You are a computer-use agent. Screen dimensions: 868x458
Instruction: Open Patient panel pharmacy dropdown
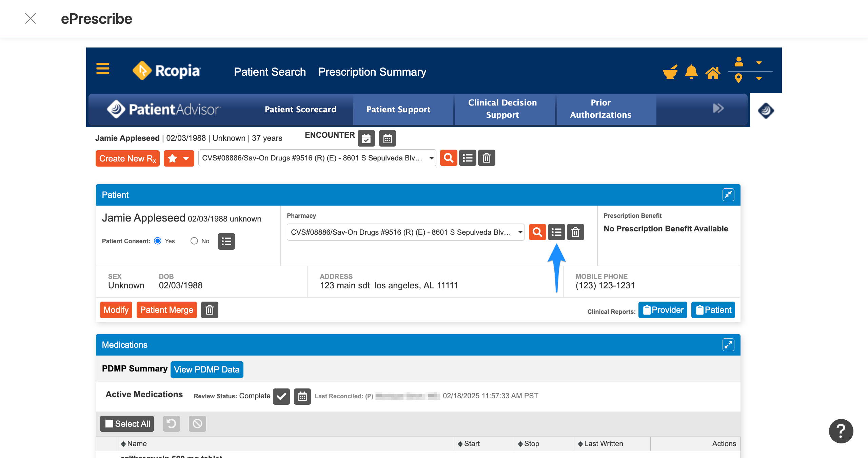pos(406,232)
